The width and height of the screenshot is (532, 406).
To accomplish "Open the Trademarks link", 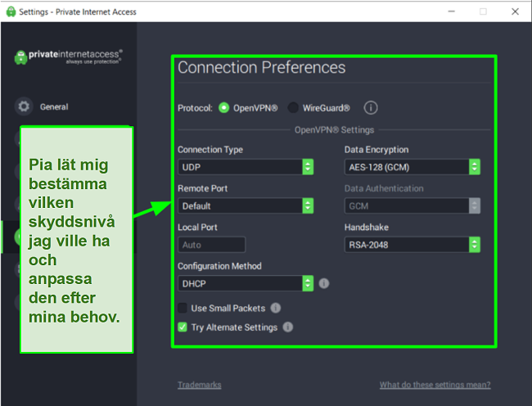I will click(200, 385).
